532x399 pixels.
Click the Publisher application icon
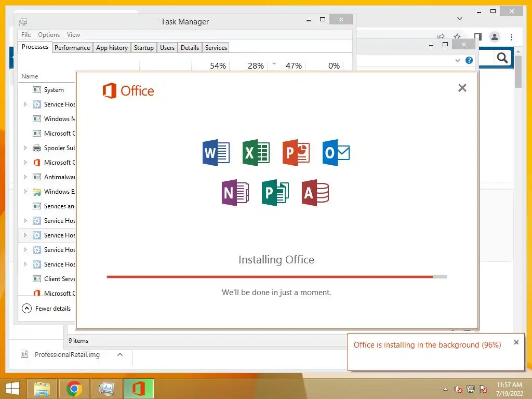pos(275,193)
